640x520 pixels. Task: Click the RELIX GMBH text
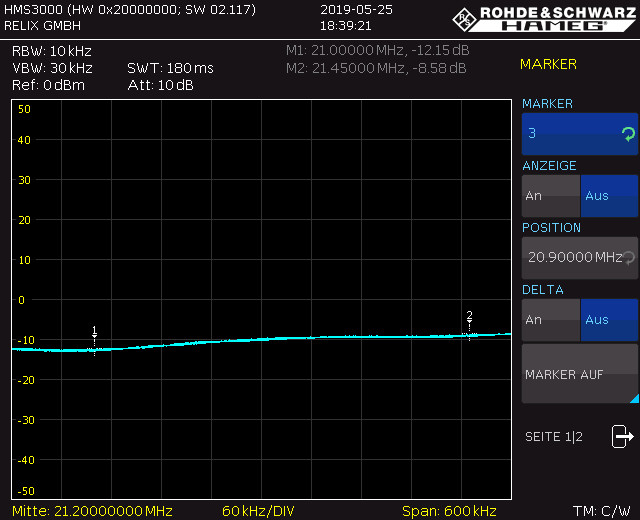(x=42, y=26)
